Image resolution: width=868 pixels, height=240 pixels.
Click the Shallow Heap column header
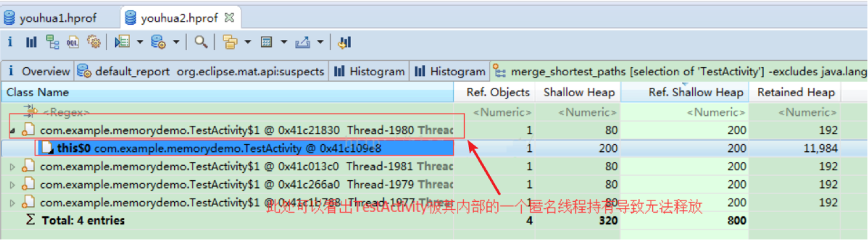click(x=578, y=93)
